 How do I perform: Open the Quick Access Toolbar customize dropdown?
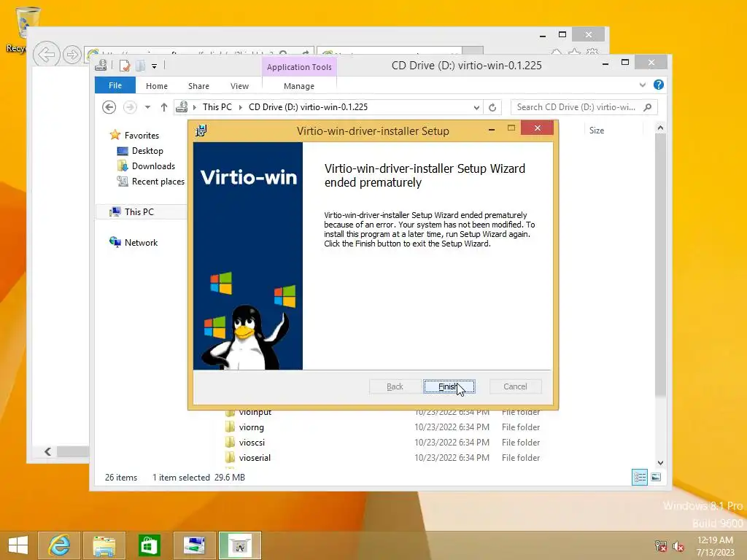click(x=155, y=66)
